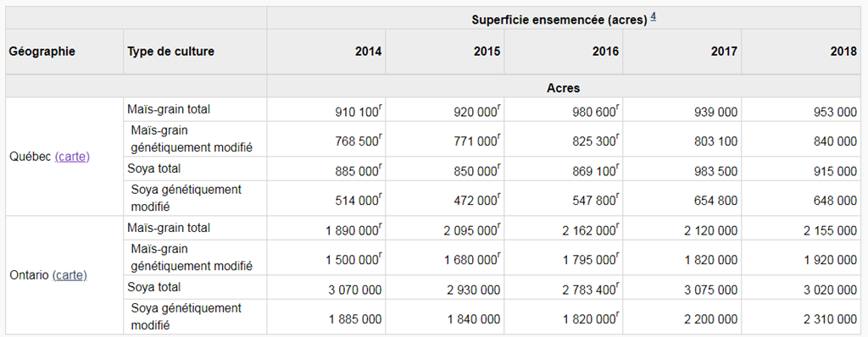868x337 pixels.
Task: Open footnote 4 beside Superficie ensemencée
Action: tap(654, 18)
